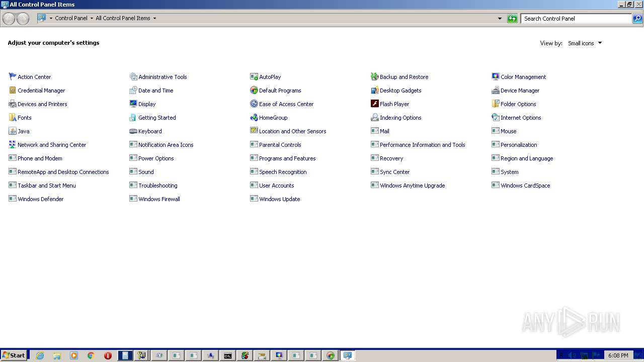Image resolution: width=644 pixels, height=362 pixels.
Task: Open the Recovery link
Action: [x=391, y=158]
